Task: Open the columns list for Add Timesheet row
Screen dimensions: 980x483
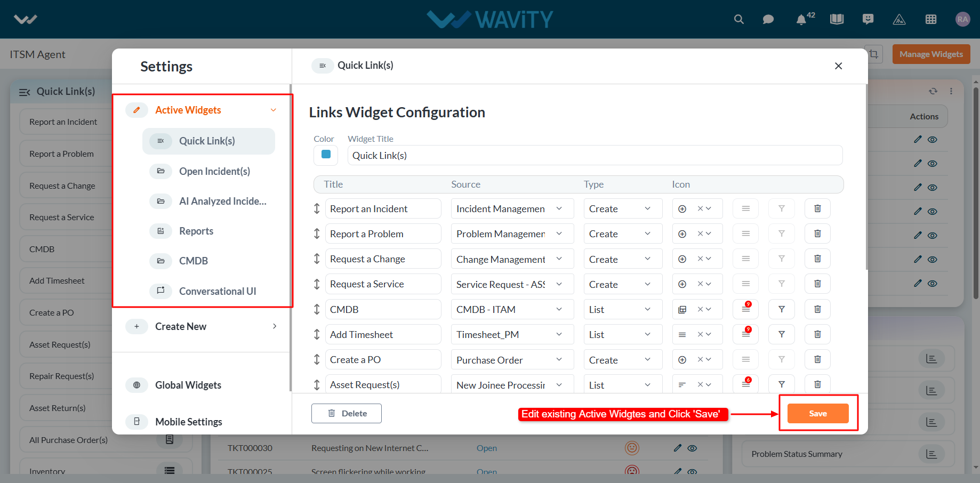Action: click(x=746, y=334)
